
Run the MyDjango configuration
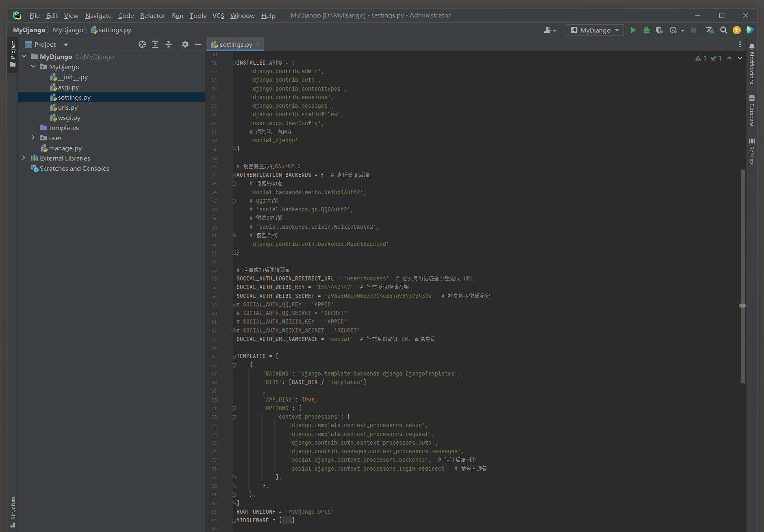pyautogui.click(x=633, y=30)
